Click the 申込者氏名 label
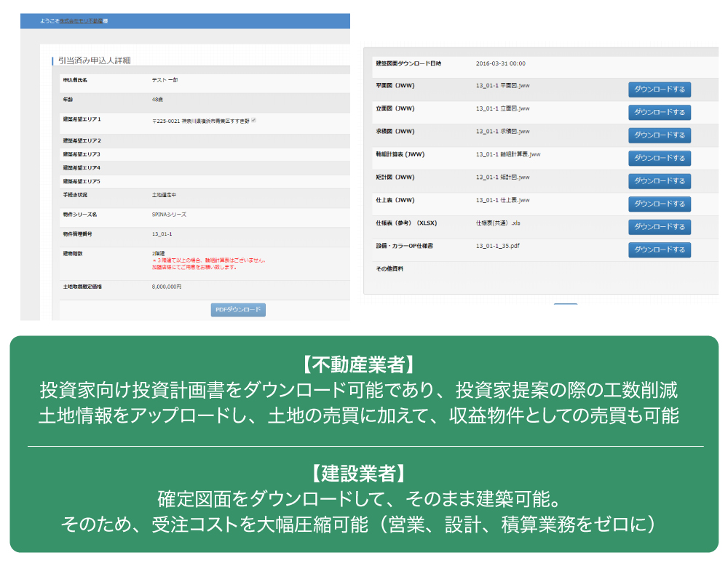This screenshot has width=728, height=566. point(75,80)
